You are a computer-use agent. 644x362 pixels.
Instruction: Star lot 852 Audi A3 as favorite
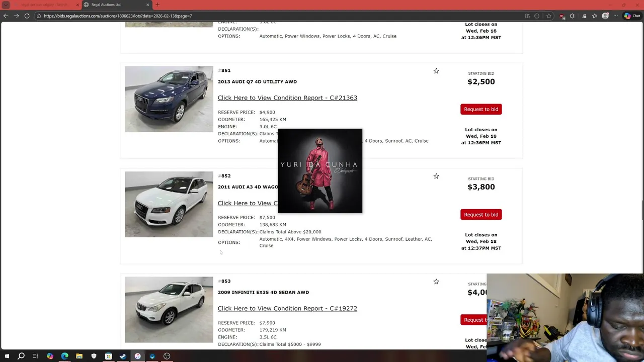(x=436, y=176)
